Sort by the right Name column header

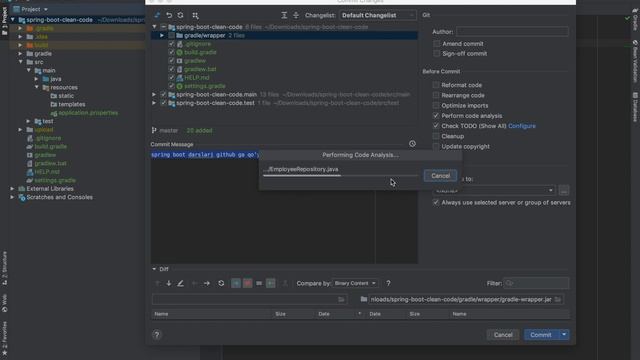pos(459,314)
